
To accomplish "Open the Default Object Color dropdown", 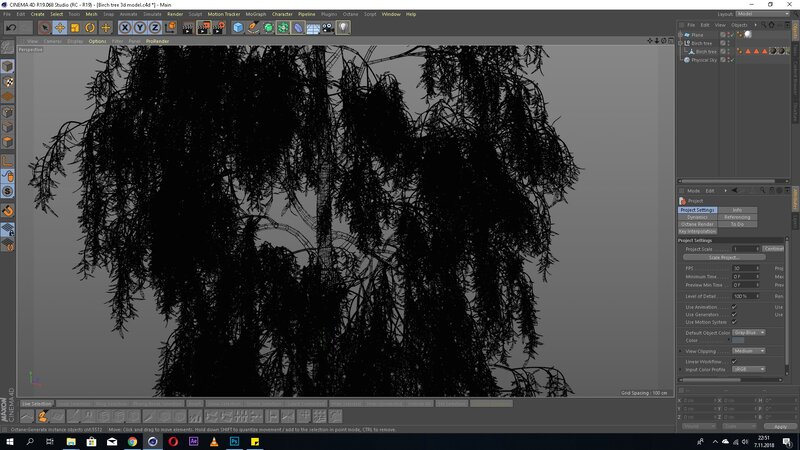I will pyautogui.click(x=749, y=332).
